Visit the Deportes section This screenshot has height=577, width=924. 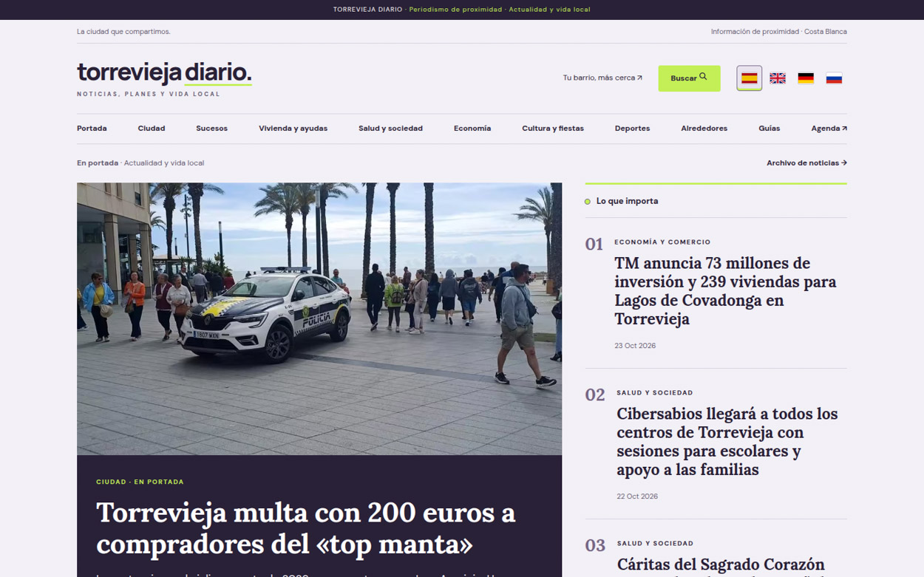point(632,129)
